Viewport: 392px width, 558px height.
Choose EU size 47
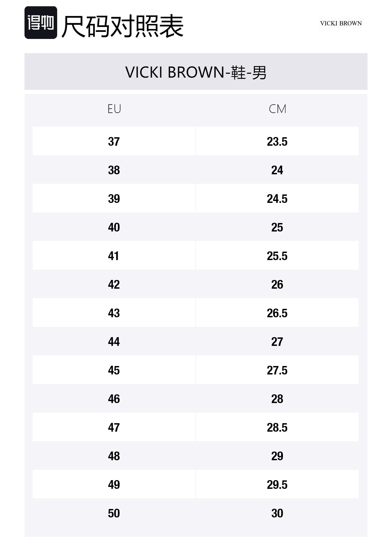click(114, 428)
